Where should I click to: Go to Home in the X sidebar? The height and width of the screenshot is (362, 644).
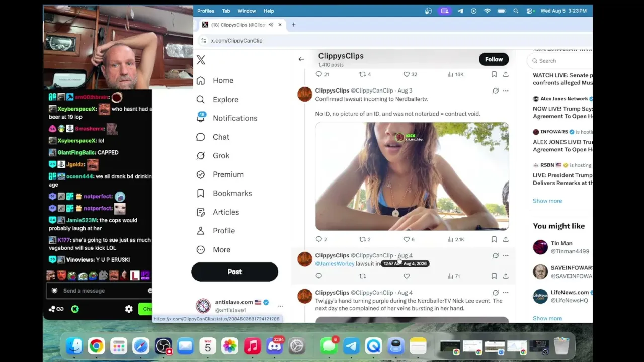(x=215, y=80)
